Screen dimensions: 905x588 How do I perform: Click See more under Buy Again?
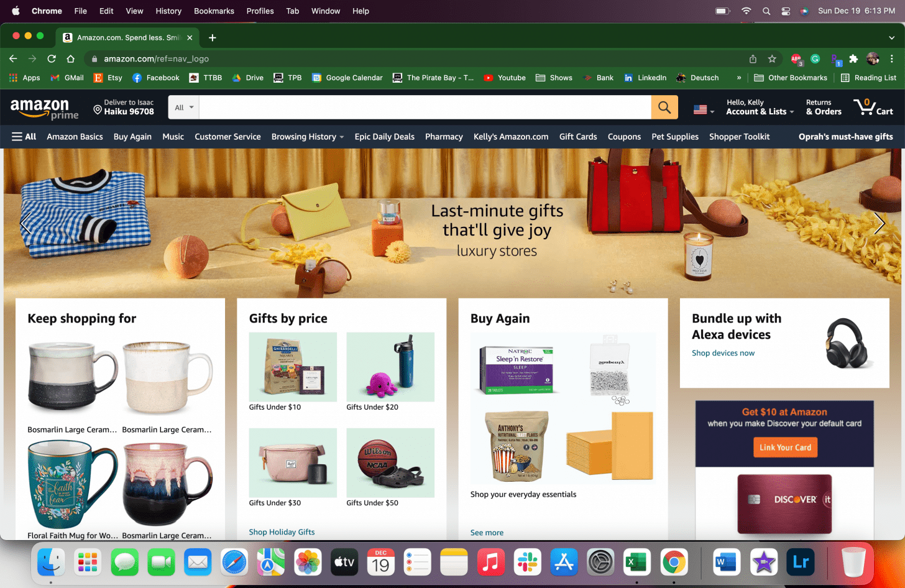[x=487, y=533]
